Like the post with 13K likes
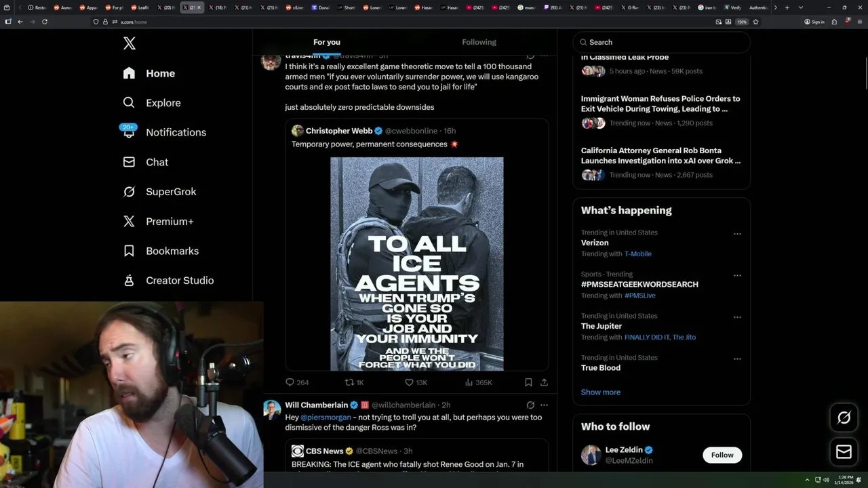Image resolution: width=868 pixels, height=488 pixels. pos(416,382)
